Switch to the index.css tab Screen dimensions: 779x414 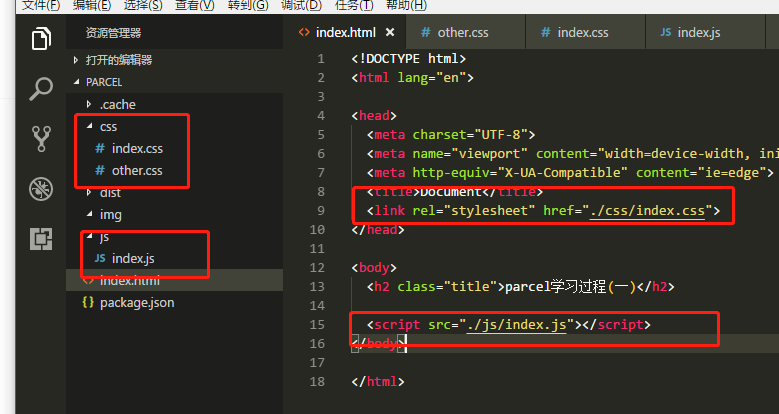(x=586, y=33)
